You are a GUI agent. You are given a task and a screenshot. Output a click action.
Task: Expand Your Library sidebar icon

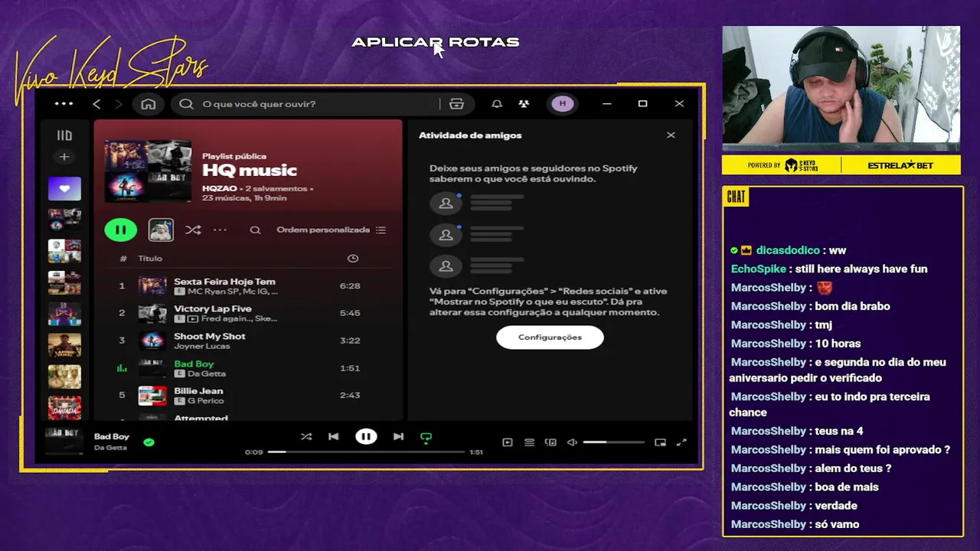coord(64,135)
